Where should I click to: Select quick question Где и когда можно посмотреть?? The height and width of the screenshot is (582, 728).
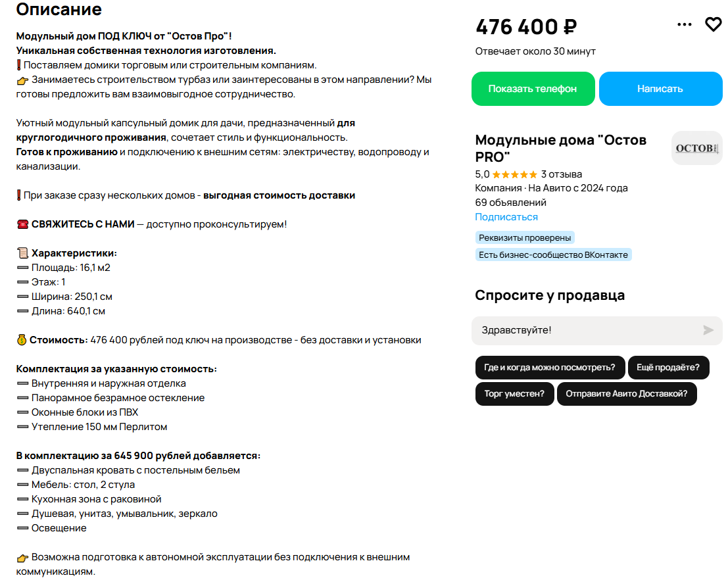(550, 368)
